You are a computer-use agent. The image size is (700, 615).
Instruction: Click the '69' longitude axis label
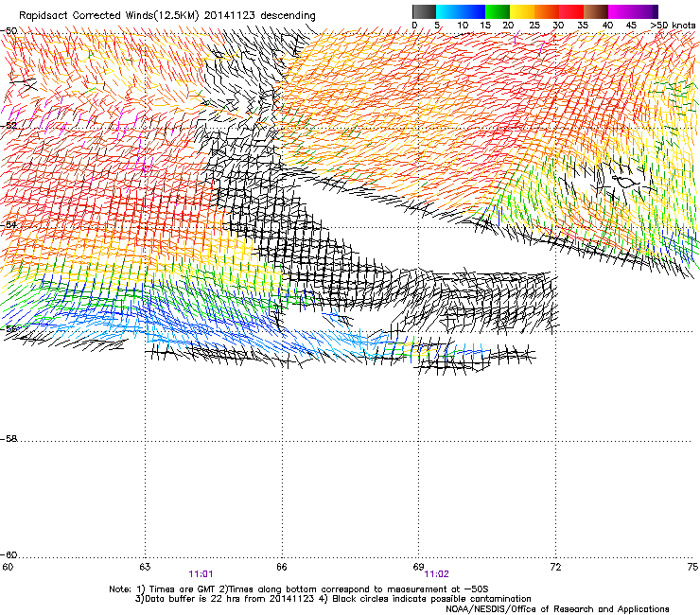pos(418,567)
